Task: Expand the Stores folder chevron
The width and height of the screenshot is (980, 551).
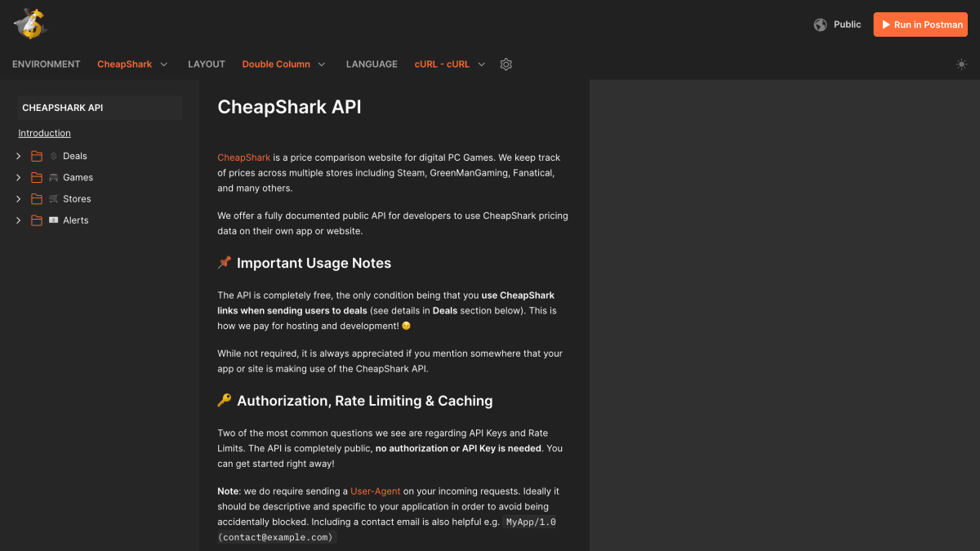Action: (x=19, y=198)
